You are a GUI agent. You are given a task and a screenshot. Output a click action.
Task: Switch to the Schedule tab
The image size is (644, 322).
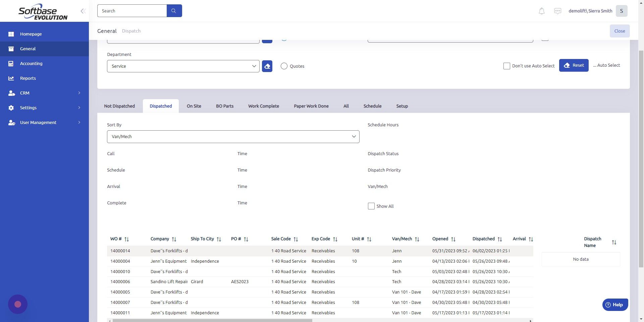pyautogui.click(x=372, y=106)
